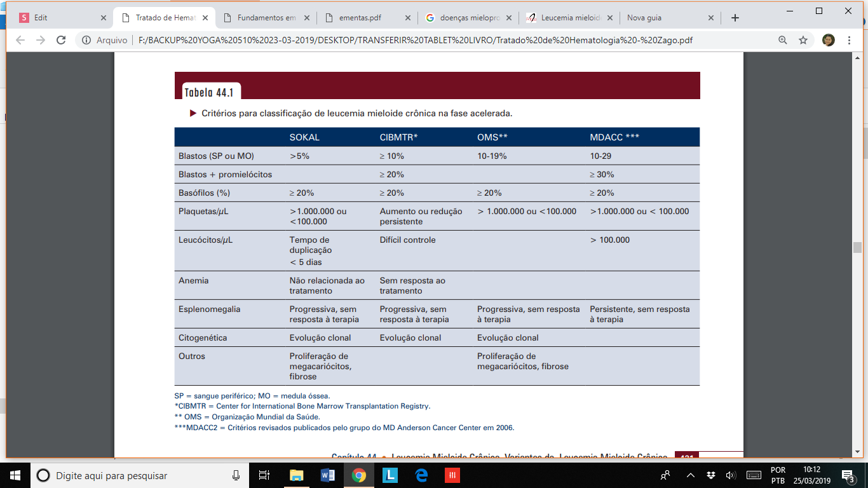
Task: Click the Aumento ou redução persistente cell
Action: [x=421, y=216]
